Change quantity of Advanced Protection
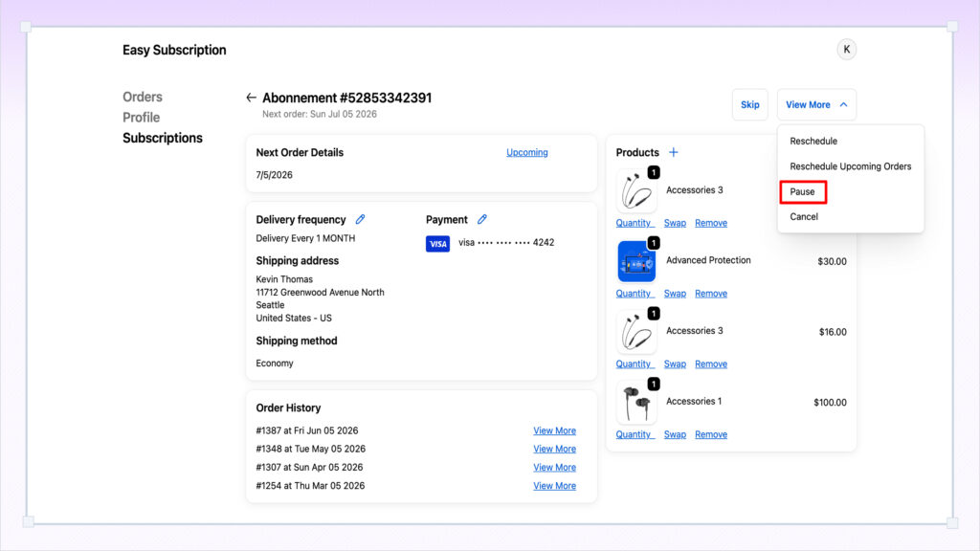 pyautogui.click(x=635, y=293)
